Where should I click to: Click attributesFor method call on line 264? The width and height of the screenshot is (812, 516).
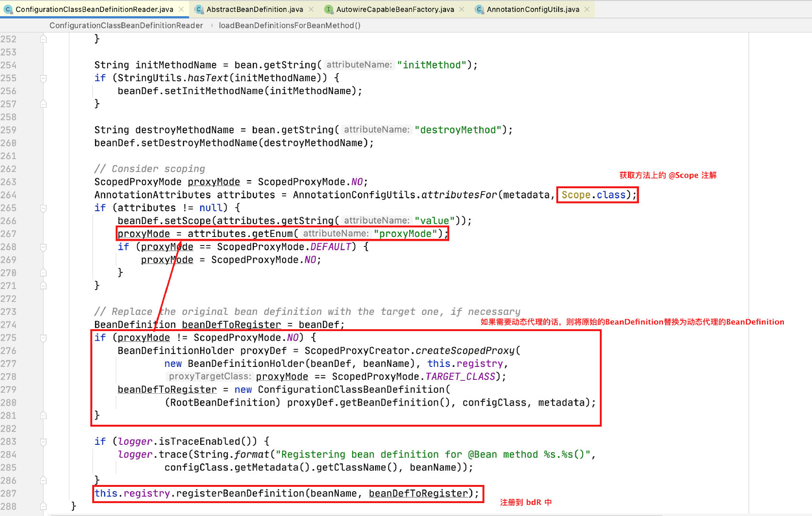pos(459,195)
